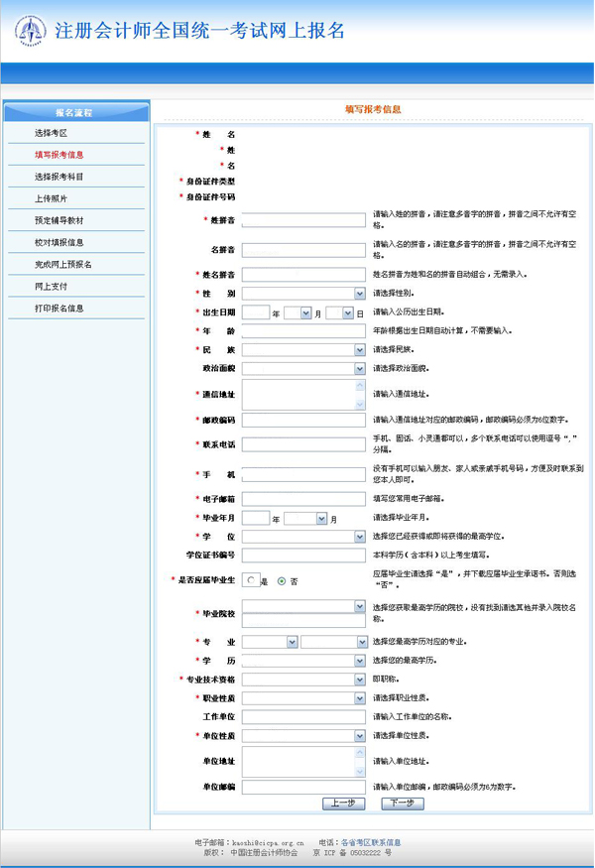
Task: Select the 否 radio for 是否应届毕业生
Action: pos(282,581)
